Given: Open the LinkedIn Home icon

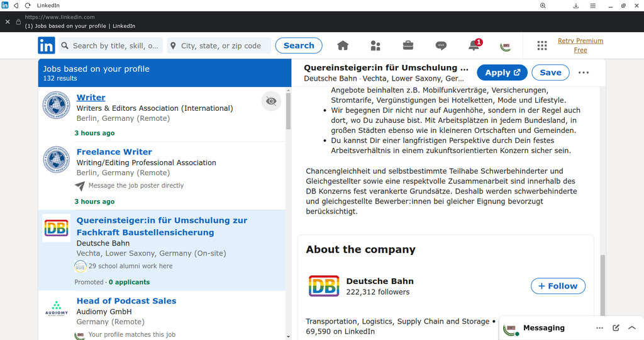Looking at the screenshot, I should coord(343,45).
